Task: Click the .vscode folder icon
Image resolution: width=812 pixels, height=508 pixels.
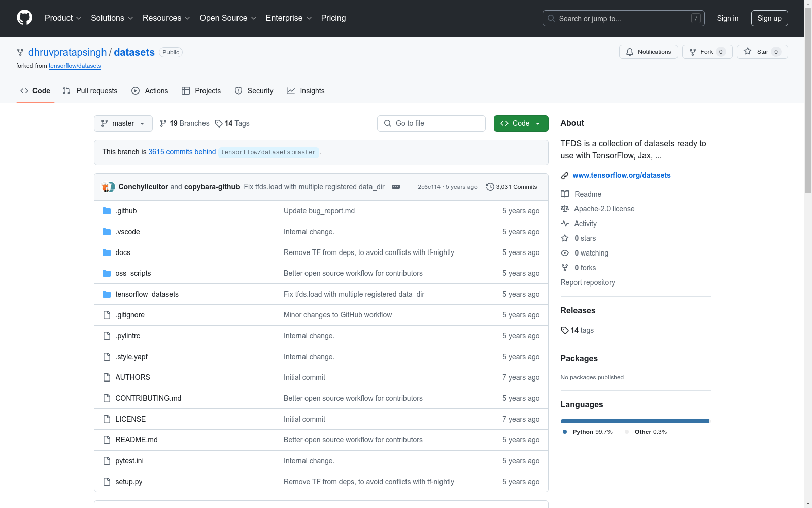Action: (x=107, y=232)
